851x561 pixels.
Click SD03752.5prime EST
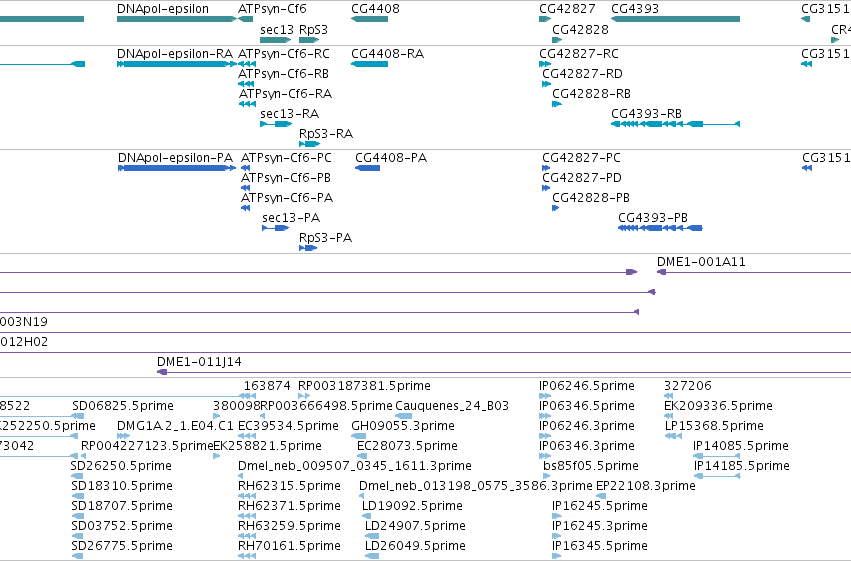[x=78, y=537]
